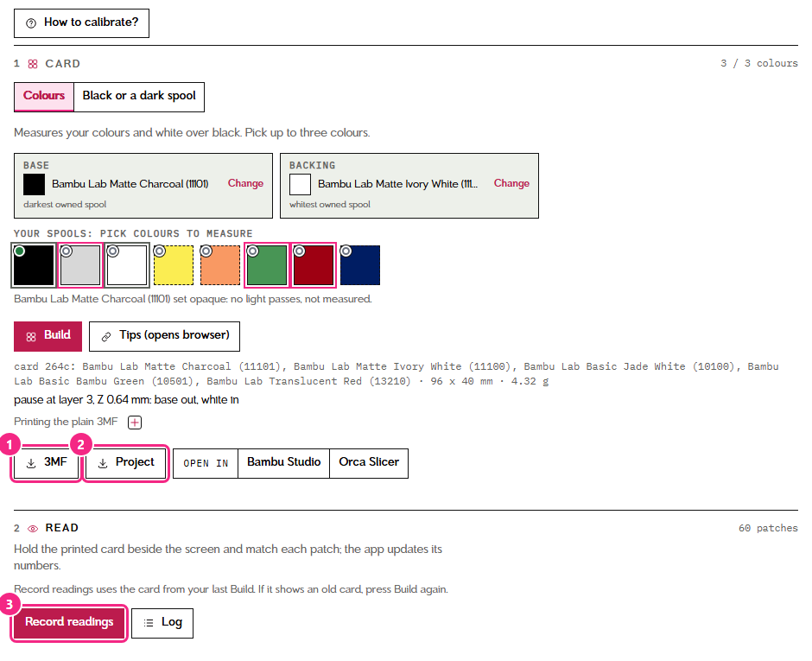Click the grid icon beside CARD heading
Viewport: 812px width, 661px height.
pyautogui.click(x=33, y=64)
